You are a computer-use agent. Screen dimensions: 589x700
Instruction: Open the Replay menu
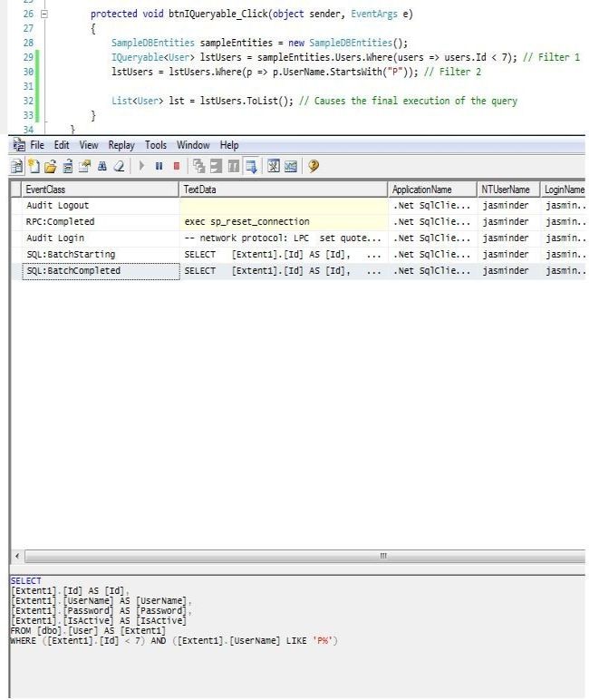(121, 145)
